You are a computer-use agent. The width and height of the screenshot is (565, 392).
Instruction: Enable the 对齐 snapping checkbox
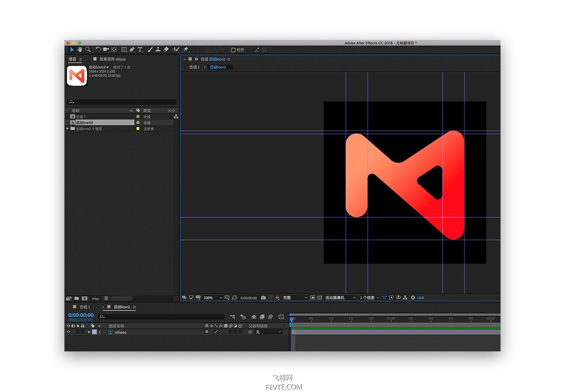point(234,50)
